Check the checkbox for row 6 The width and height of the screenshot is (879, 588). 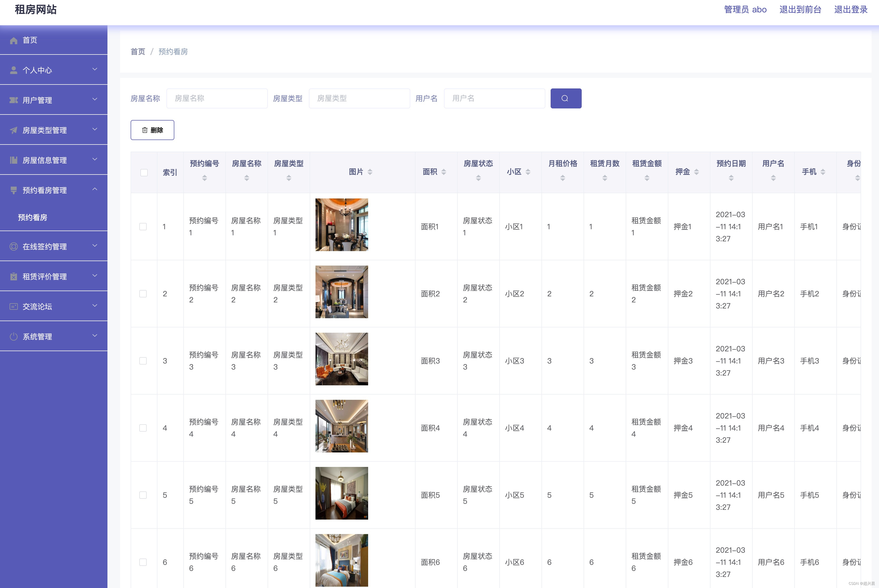point(143,562)
